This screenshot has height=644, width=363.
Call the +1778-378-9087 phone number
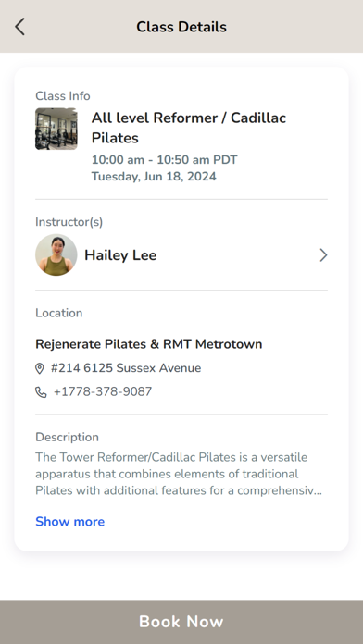click(x=103, y=391)
